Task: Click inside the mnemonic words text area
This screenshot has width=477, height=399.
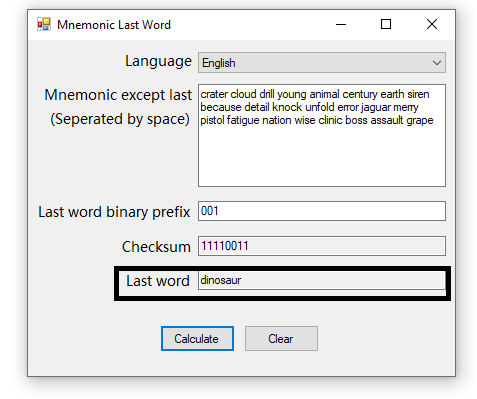Action: click(x=322, y=135)
